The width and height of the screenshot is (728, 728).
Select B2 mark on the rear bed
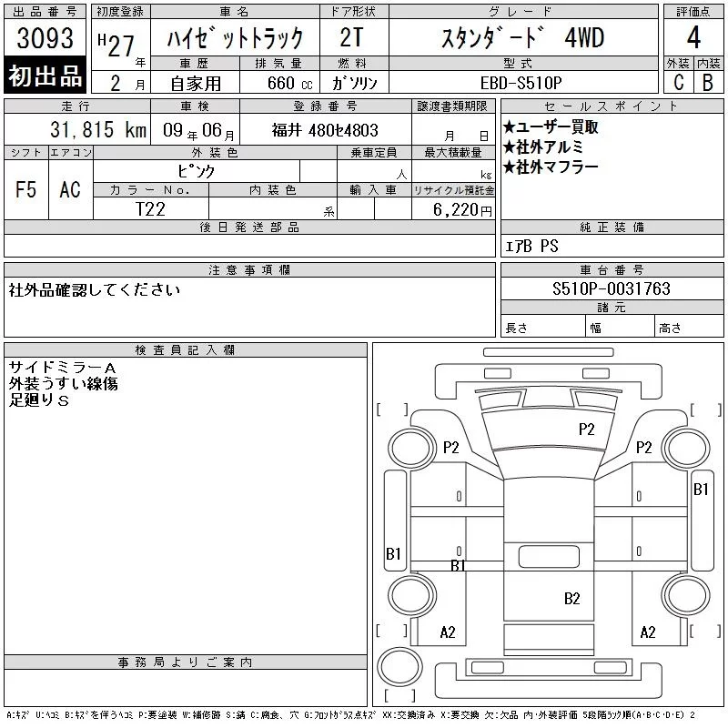tap(572, 599)
